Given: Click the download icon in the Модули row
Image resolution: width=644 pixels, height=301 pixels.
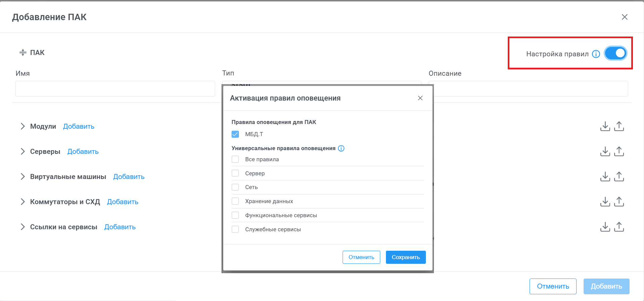Looking at the screenshot, I should pos(605,126).
